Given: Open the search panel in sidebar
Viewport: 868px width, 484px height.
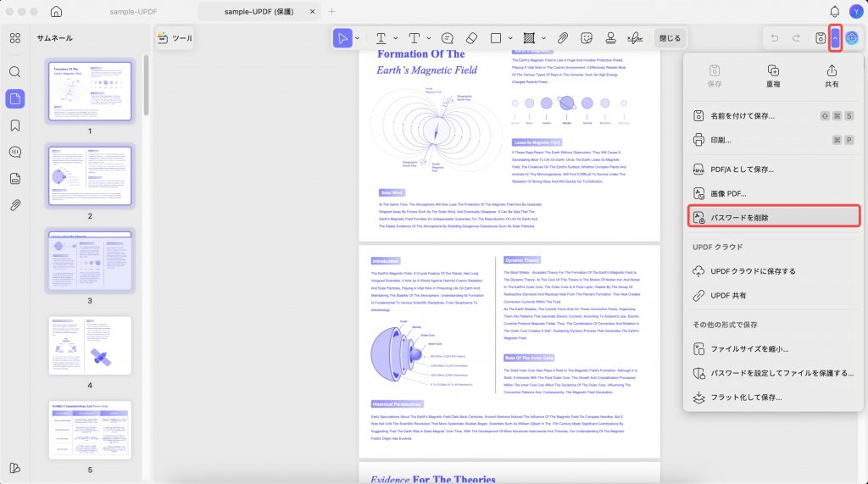Looking at the screenshot, I should click(x=15, y=72).
